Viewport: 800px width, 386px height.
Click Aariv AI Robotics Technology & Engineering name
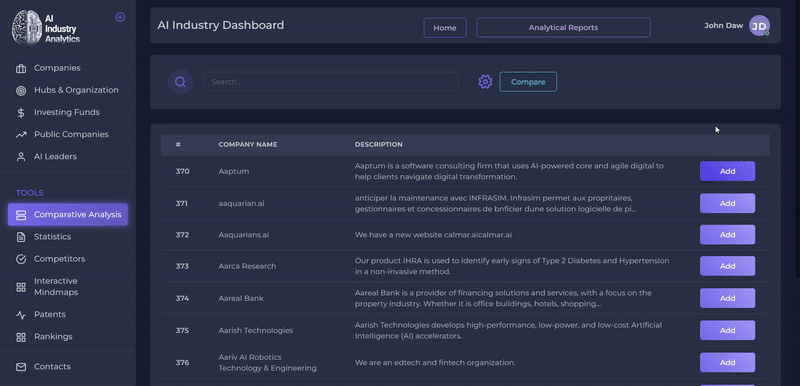coord(267,363)
